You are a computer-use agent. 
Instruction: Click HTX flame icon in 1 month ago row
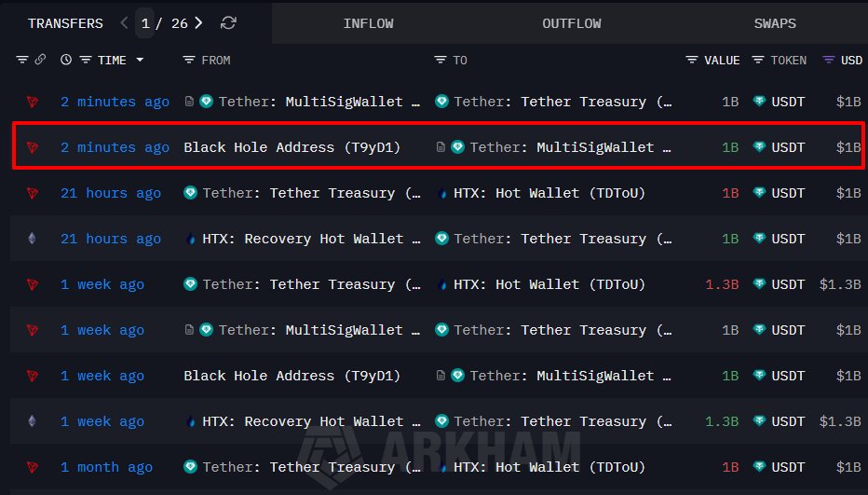(x=442, y=467)
